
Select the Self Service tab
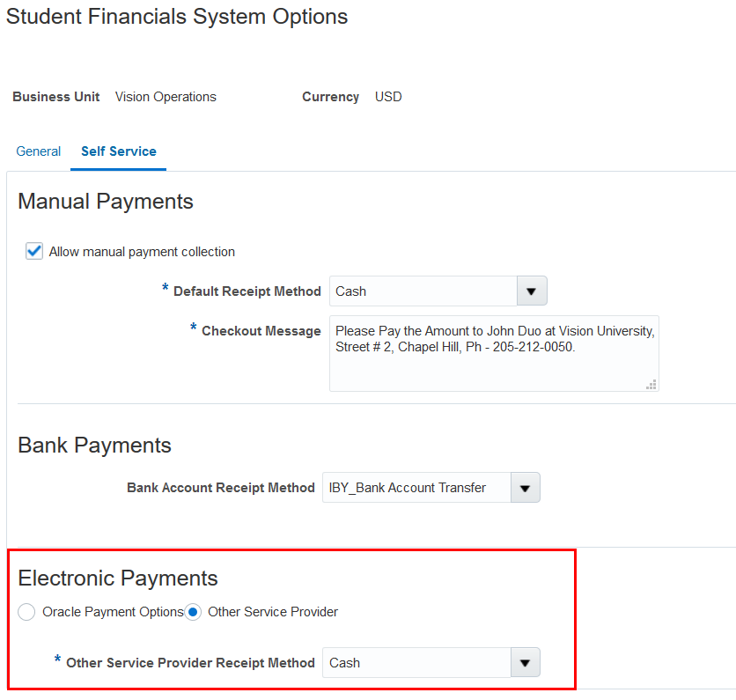(x=118, y=151)
